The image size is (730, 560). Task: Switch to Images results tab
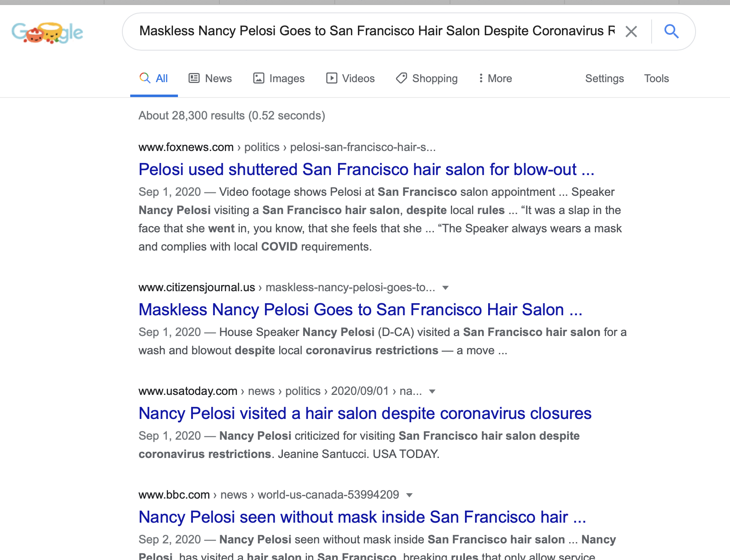(x=279, y=78)
